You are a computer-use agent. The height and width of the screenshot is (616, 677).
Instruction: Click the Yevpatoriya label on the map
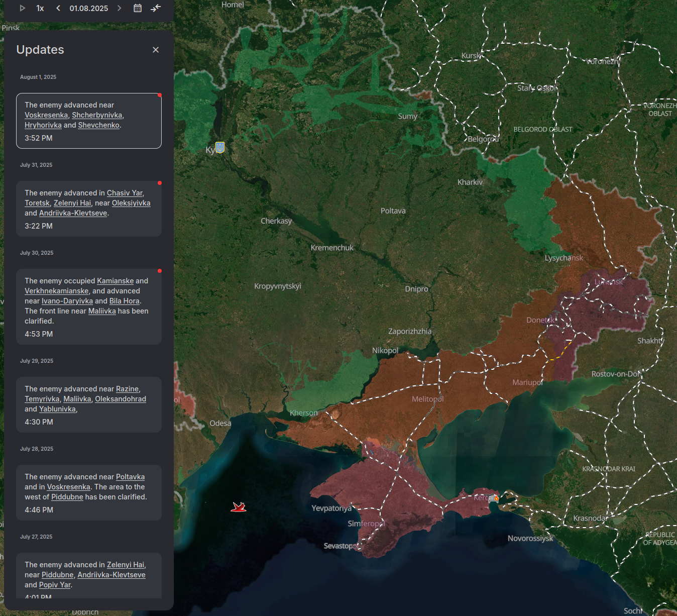[332, 508]
